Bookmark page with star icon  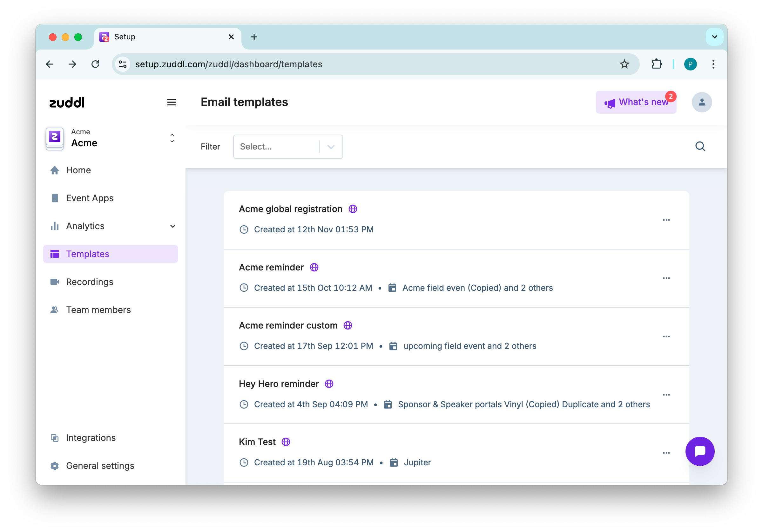click(624, 64)
